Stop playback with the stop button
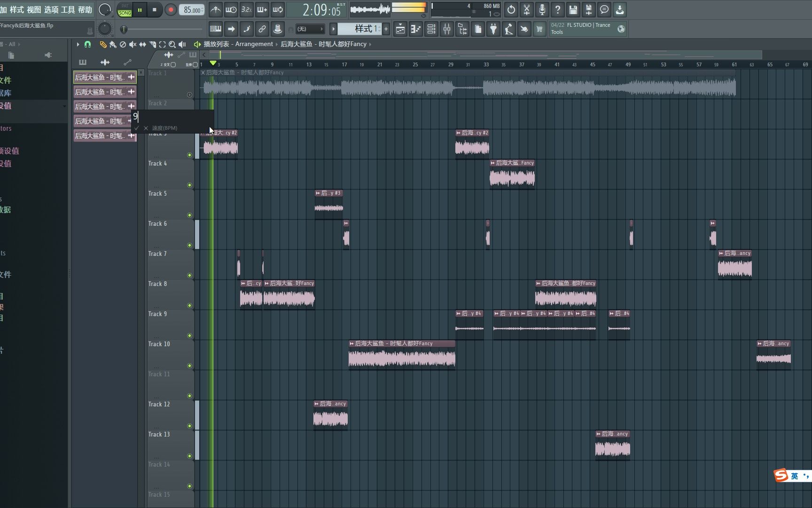This screenshot has width=812, height=508. point(155,9)
